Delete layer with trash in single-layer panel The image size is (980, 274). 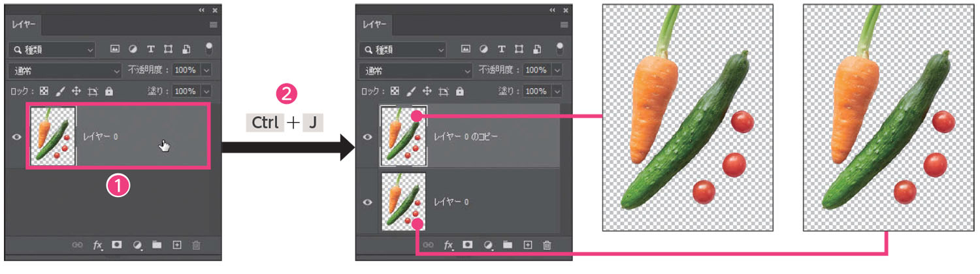(x=196, y=245)
